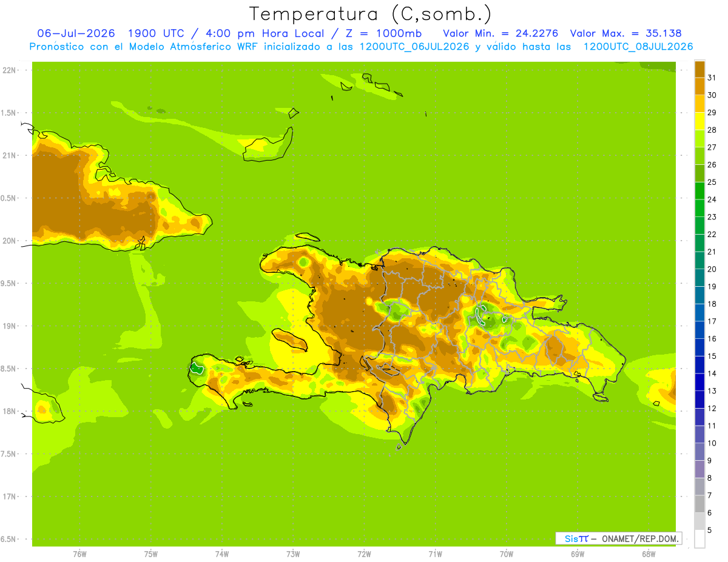This screenshot has height=562, width=728.
Task: Click the "SisTT - ONAMET/REP.DOM." credit label
Action: [619, 538]
